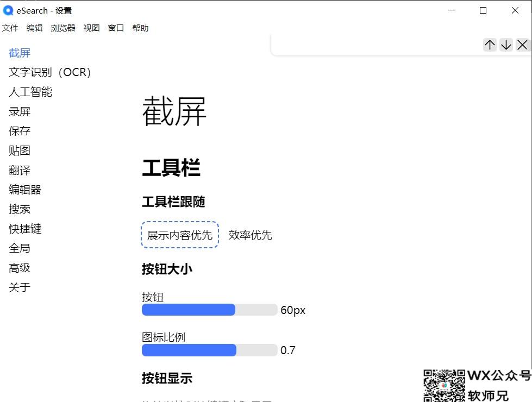Open the 帮助 menu

click(140, 28)
